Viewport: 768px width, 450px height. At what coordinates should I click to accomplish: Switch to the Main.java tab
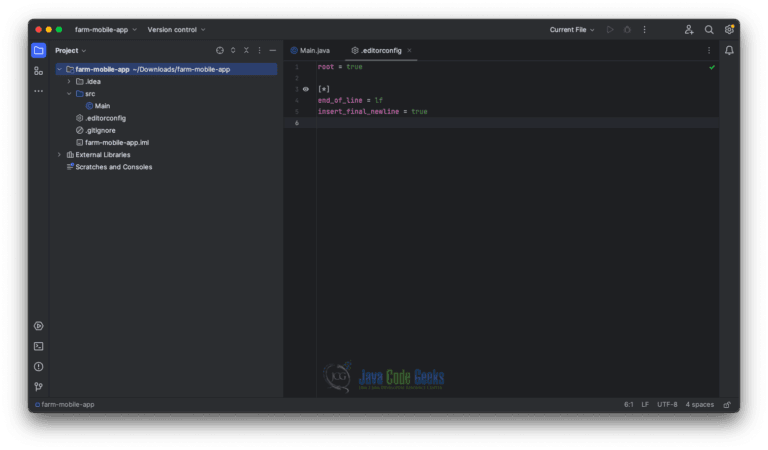tap(311, 50)
